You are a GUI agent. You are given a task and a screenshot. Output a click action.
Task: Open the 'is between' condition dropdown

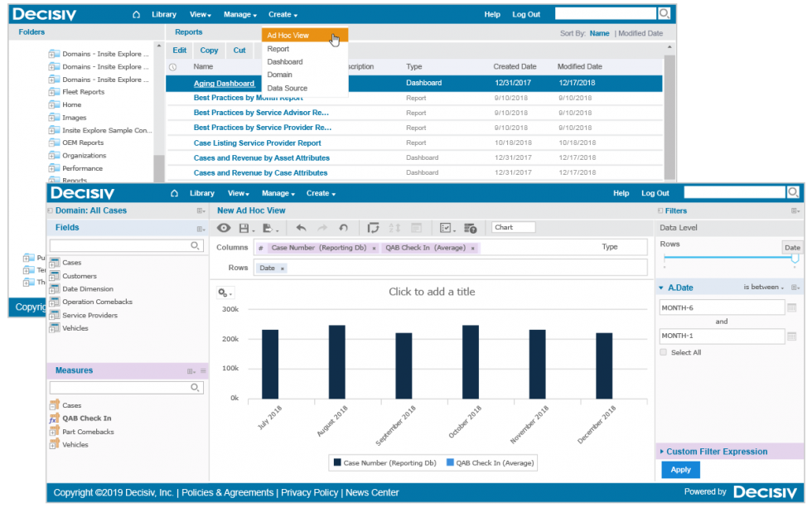tap(763, 287)
